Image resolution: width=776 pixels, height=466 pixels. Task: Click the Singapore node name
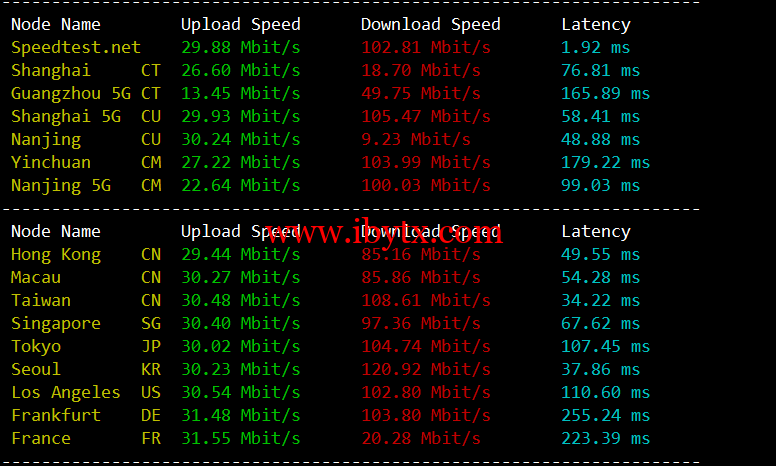(x=56, y=323)
